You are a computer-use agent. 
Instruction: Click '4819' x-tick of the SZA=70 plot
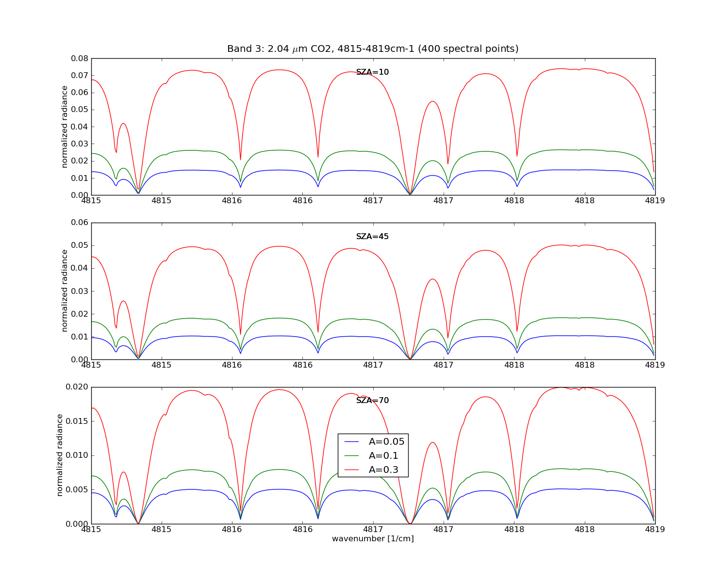pyautogui.click(x=655, y=530)
